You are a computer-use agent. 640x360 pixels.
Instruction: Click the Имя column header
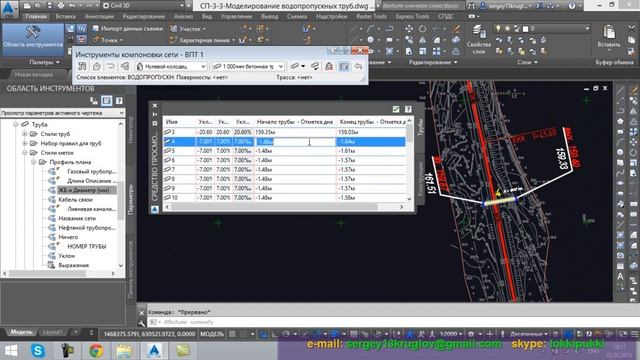172,122
